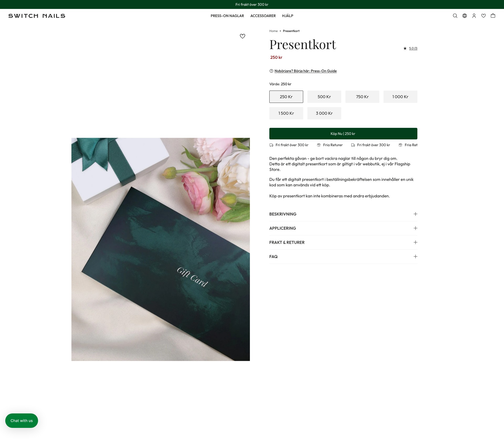Open the ACCESSOARER menu
Screen dimensions: 504x441
point(263,16)
